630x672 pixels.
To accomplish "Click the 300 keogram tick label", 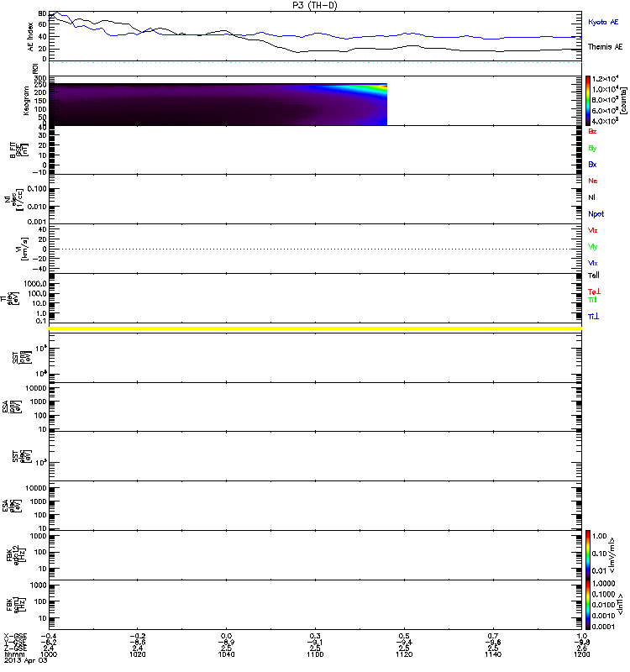I will pyautogui.click(x=40, y=78).
